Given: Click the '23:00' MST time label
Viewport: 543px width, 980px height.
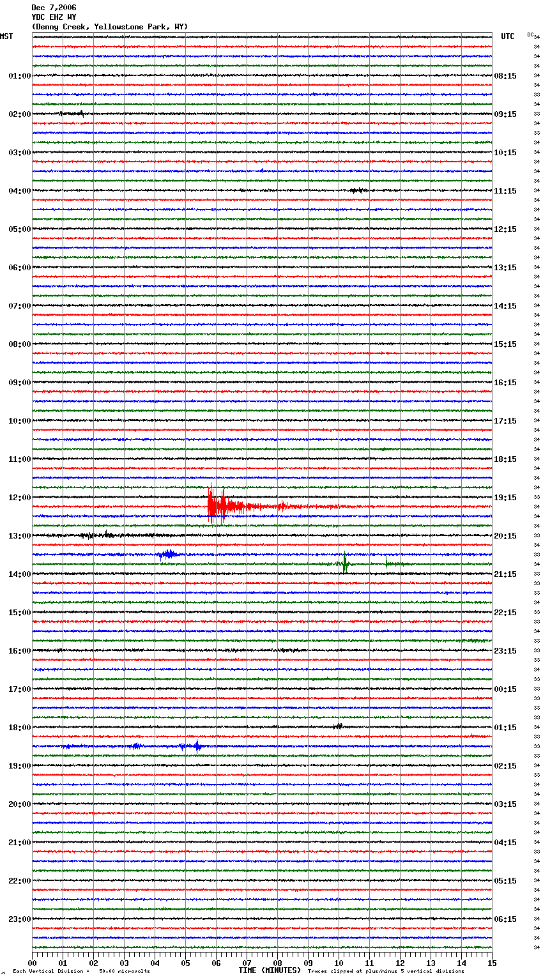Looking at the screenshot, I should coord(20,919).
